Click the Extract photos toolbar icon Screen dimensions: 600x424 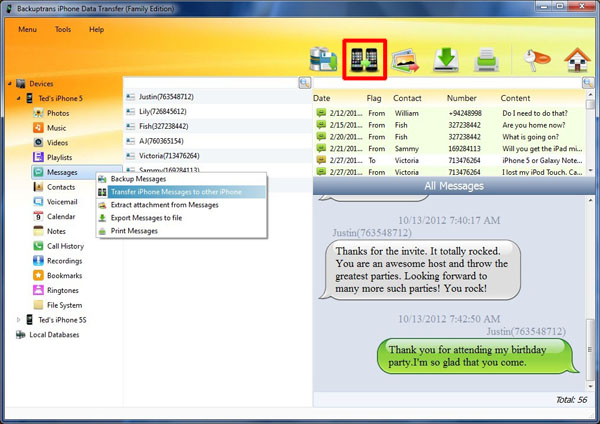coord(405,60)
